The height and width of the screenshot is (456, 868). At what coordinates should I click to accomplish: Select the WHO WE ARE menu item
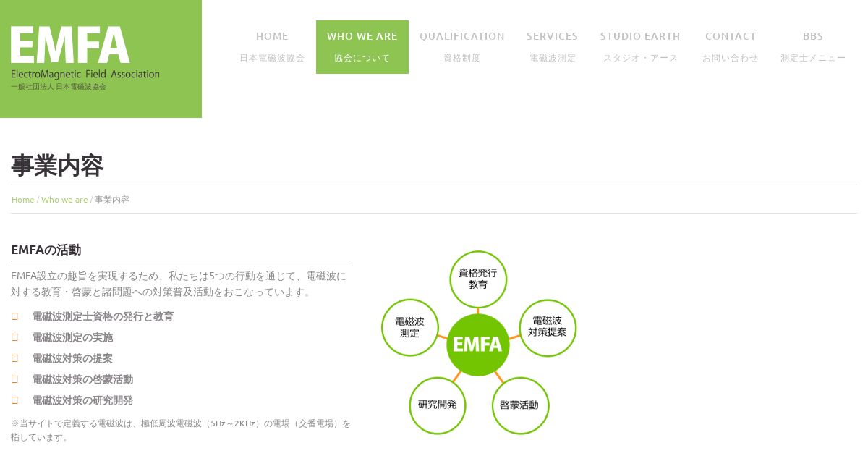tap(362, 47)
